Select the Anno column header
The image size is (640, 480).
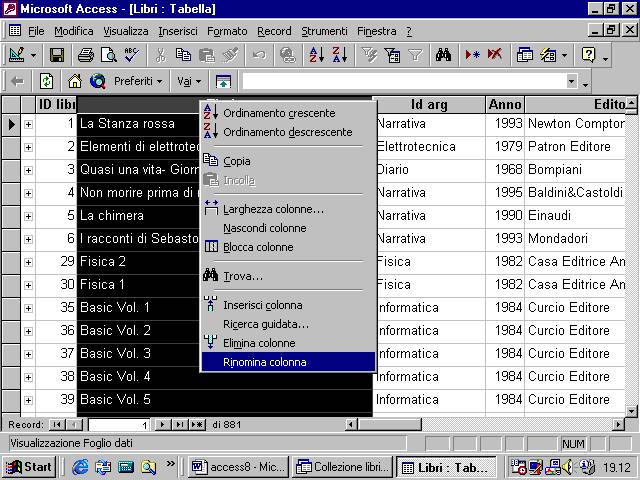click(x=505, y=104)
